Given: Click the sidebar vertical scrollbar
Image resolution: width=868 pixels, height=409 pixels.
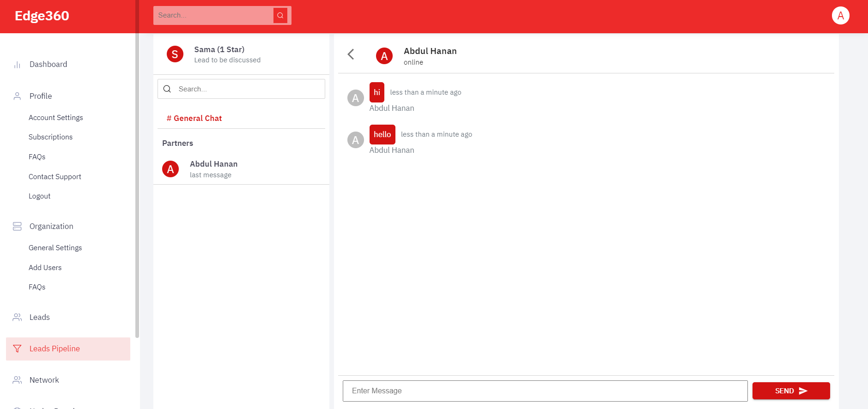Looking at the screenshot, I should pos(137,185).
